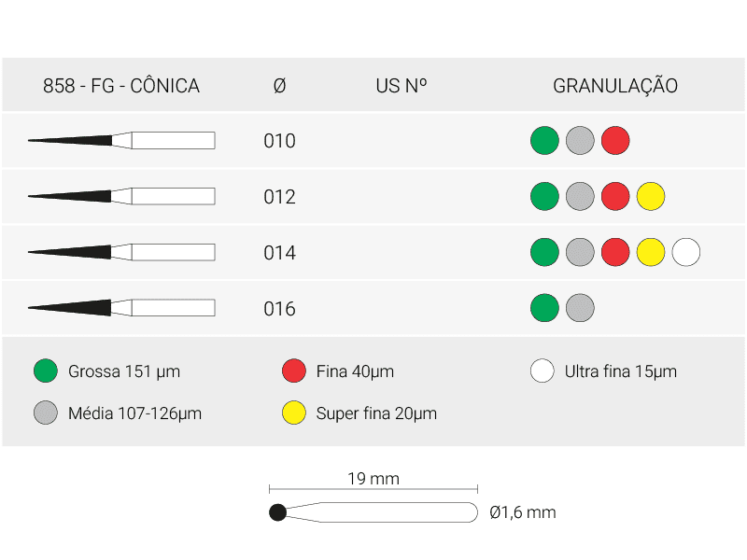
Task: Click the 016 conical bur illustration
Action: pyautogui.click(x=121, y=308)
